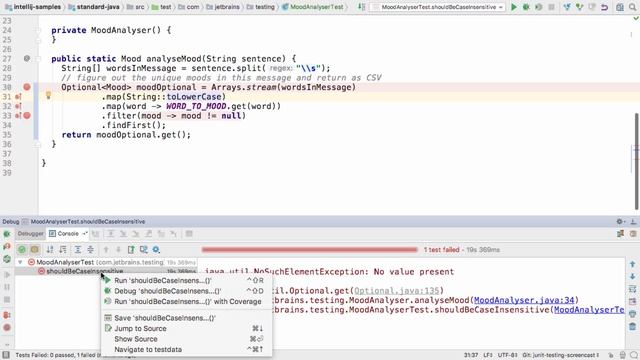Choose Jump to Source

[186, 329]
